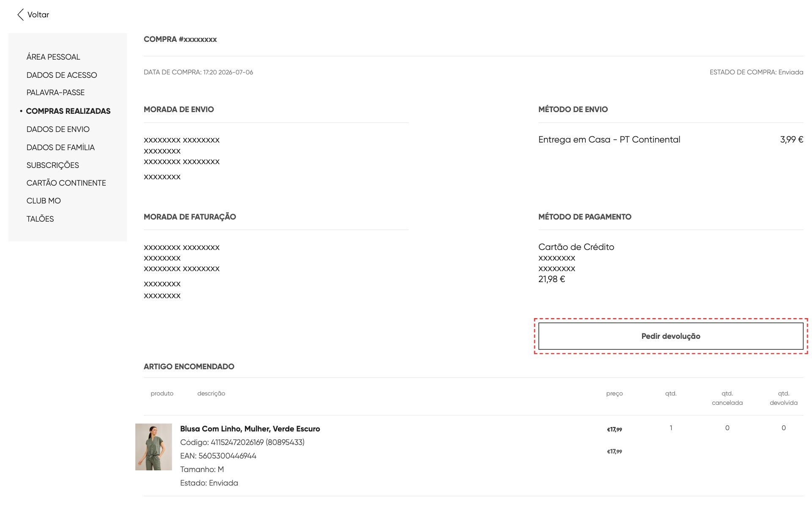Click Estado de Compra: Enviada text
The image size is (812, 519).
coord(756,72)
